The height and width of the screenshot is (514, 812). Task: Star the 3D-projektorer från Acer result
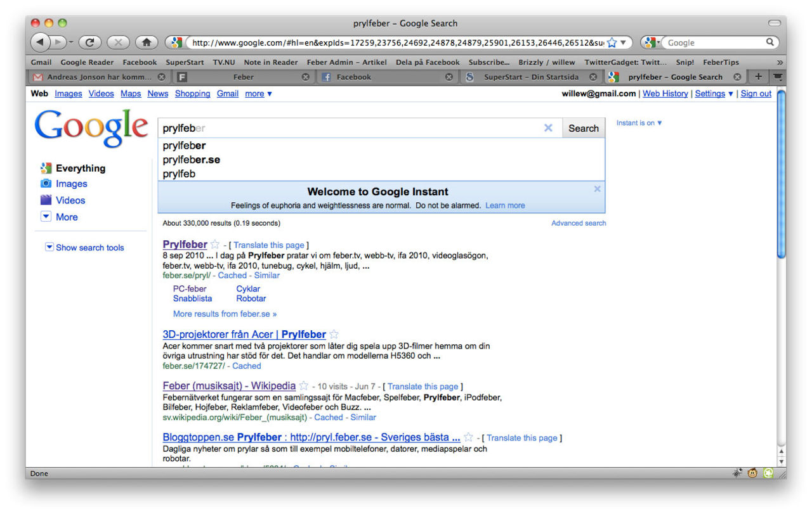click(x=334, y=334)
